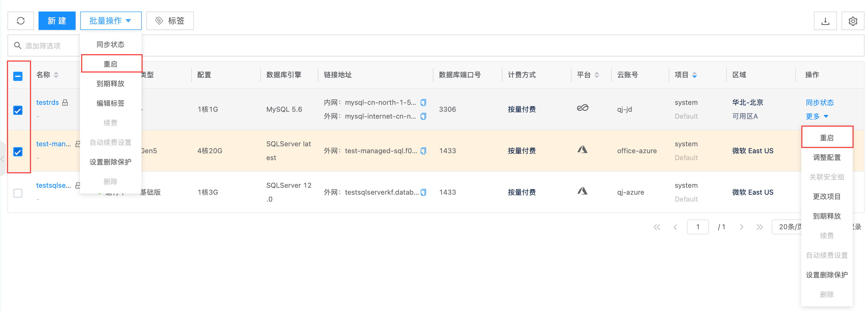
Task: Copy testrds external network address
Action: [424, 116]
